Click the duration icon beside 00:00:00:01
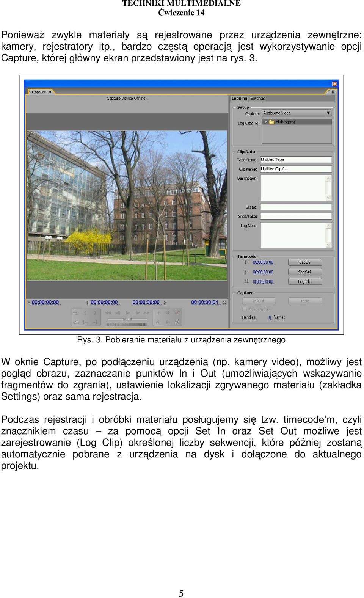The width and height of the screenshot is (364, 598). pyautogui.click(x=225, y=303)
